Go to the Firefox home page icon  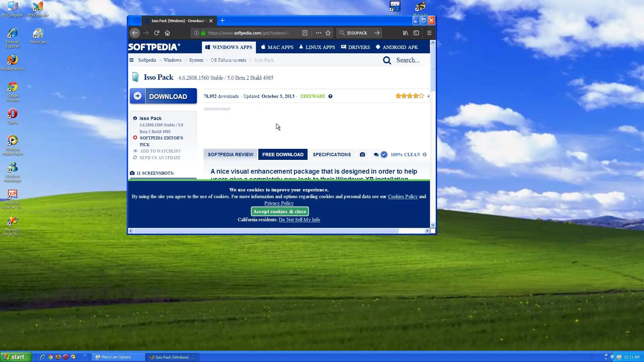(x=167, y=33)
